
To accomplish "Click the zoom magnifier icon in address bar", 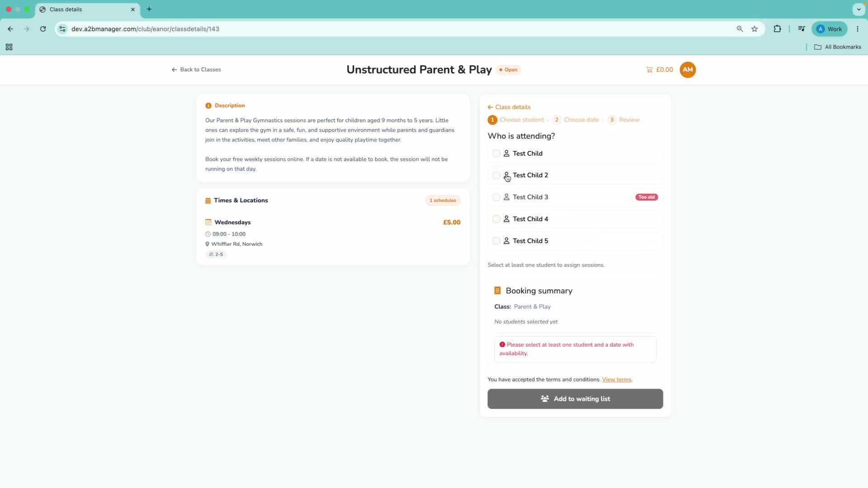I will 740,29.
